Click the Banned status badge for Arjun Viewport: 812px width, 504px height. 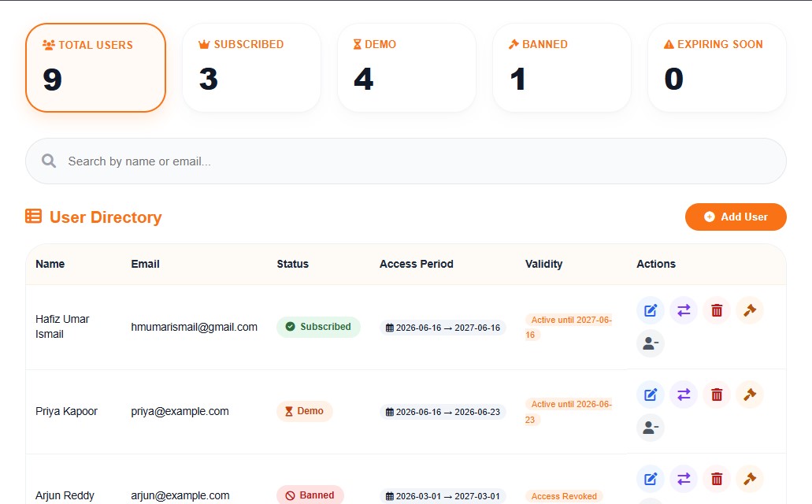310,495
